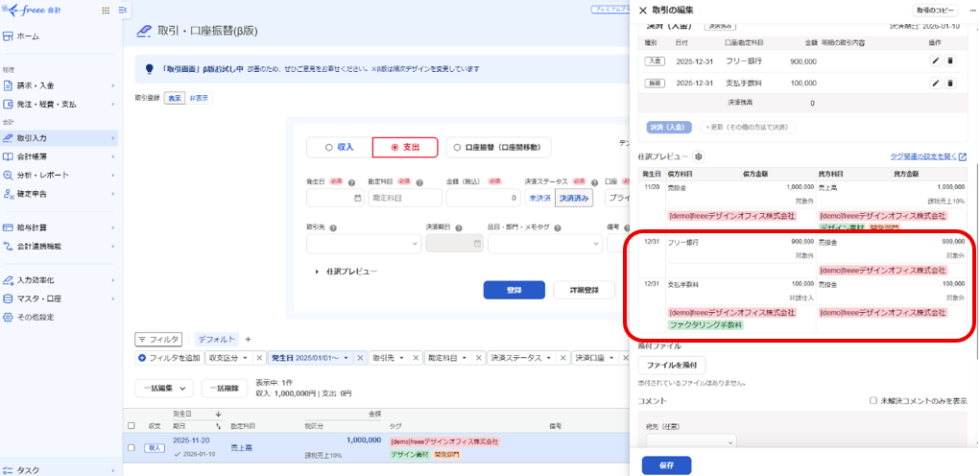Collapse the sidebar with the menu toggle icon
Screen dimensions: 980x476
tap(123, 11)
